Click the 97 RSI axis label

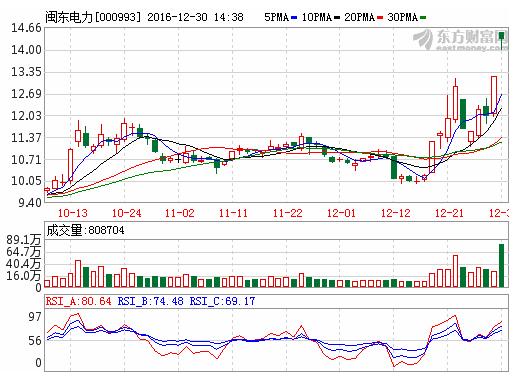pos(35,317)
